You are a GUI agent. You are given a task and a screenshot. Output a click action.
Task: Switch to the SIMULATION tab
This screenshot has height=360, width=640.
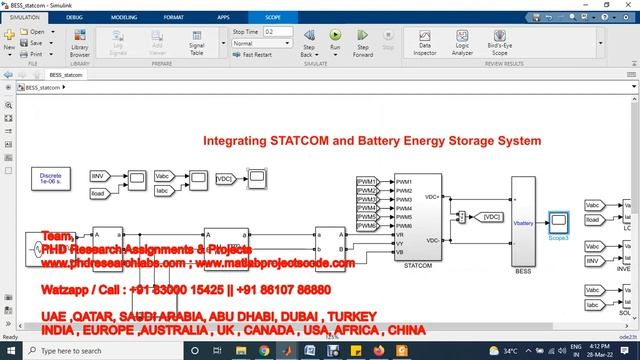click(x=24, y=18)
